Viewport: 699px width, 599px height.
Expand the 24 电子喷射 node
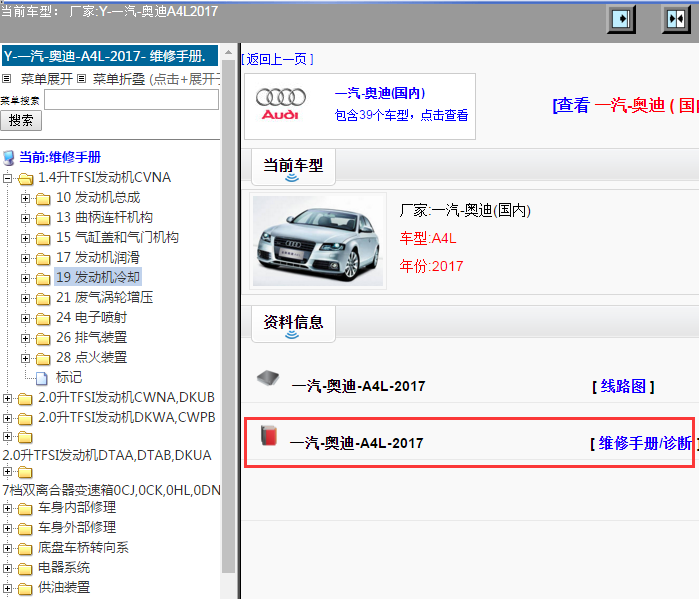(x=25, y=318)
